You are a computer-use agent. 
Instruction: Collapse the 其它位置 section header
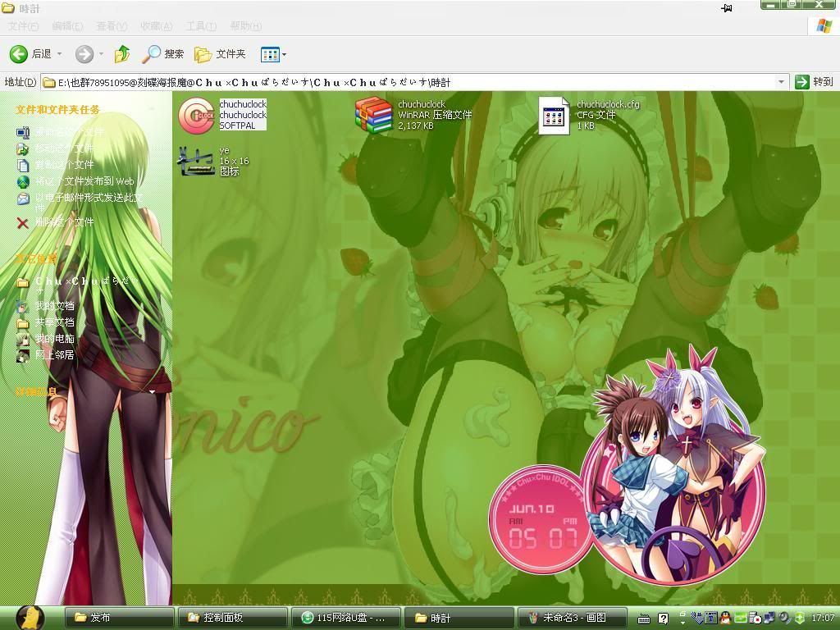click(36, 259)
